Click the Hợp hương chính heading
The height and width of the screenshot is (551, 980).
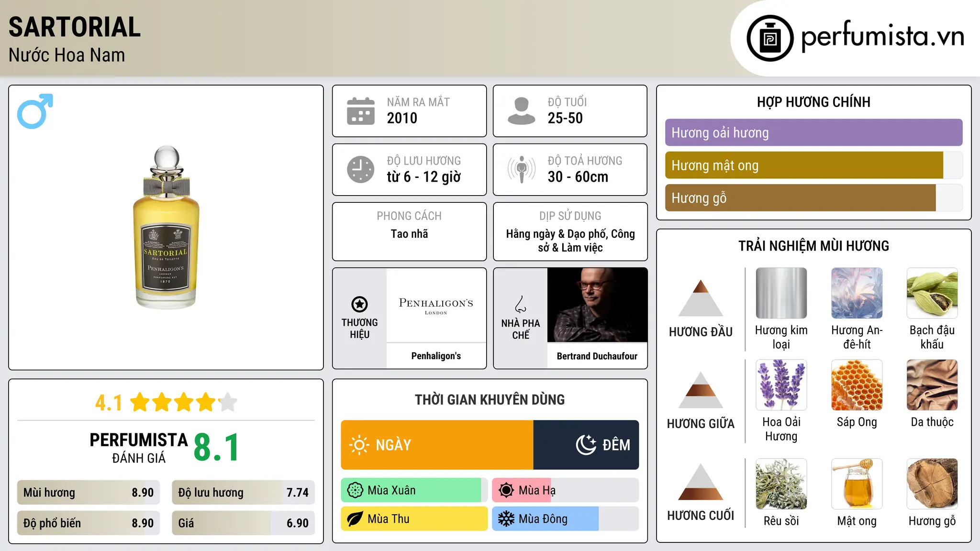click(813, 102)
